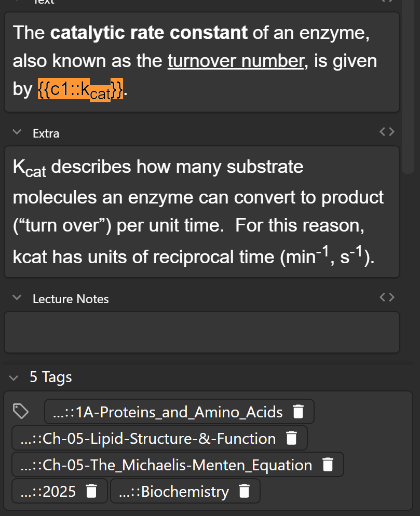Collapse the Extra field

17,133
